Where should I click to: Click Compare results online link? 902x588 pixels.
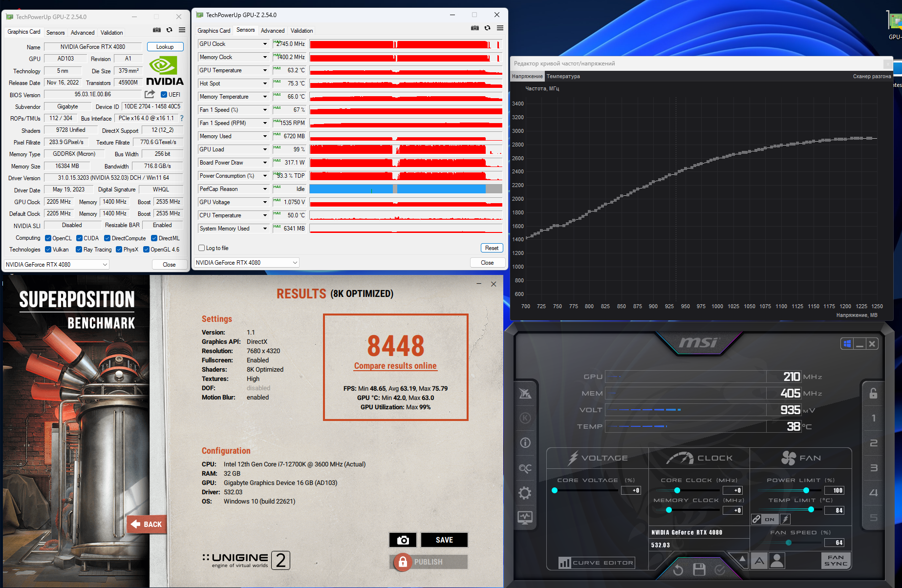click(x=395, y=366)
